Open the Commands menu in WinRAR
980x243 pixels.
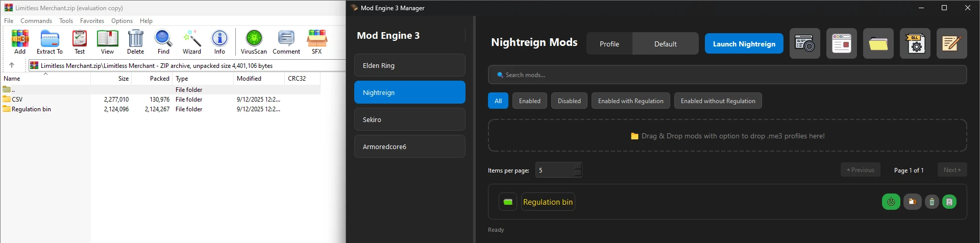point(36,21)
